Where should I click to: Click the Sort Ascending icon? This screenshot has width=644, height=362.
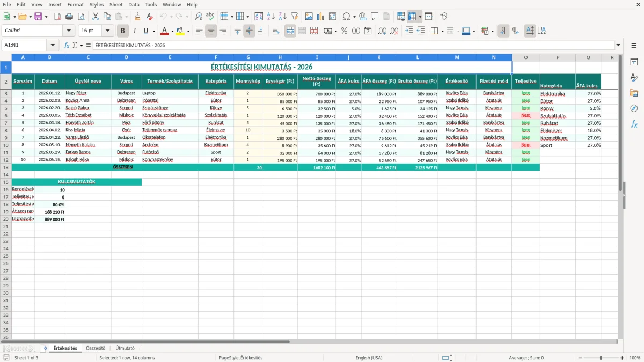point(270,17)
